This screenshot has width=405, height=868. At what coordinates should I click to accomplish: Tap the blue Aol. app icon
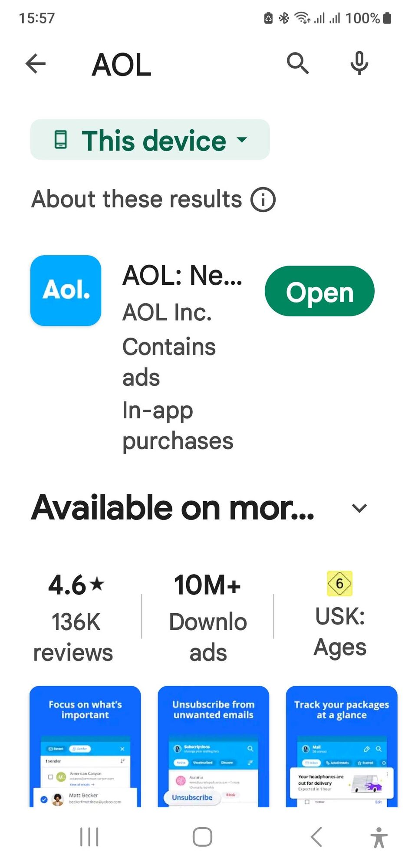click(x=66, y=291)
